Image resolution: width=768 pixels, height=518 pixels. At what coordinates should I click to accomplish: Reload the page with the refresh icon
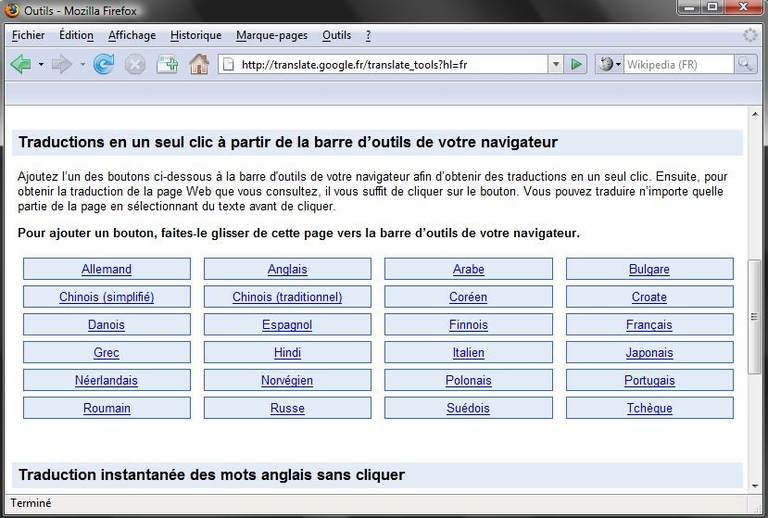tap(103, 64)
